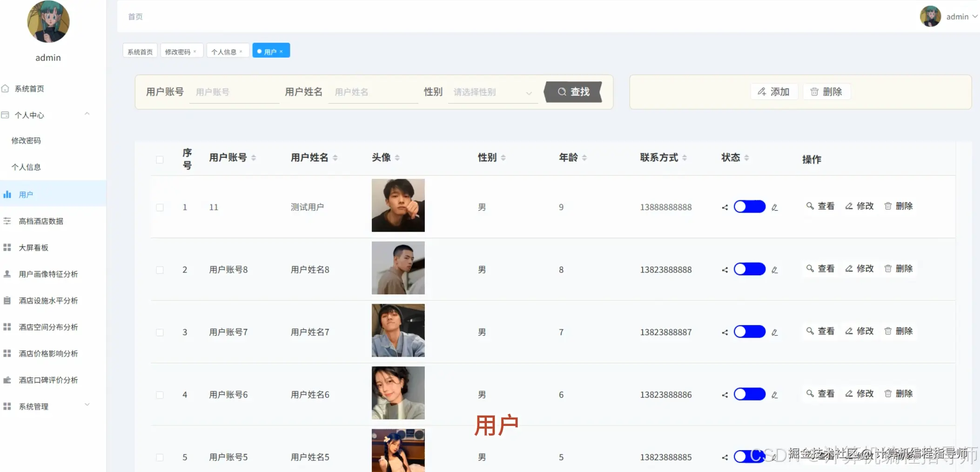
Task: Click the 查找 search button
Action: coord(573,92)
